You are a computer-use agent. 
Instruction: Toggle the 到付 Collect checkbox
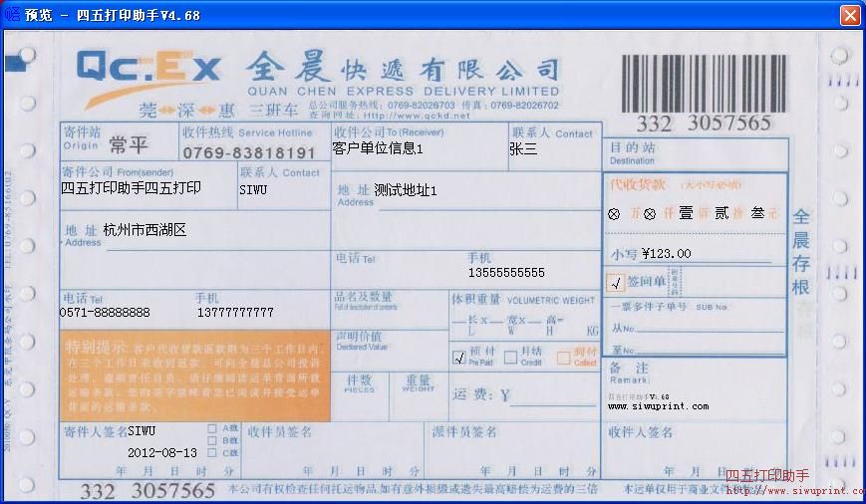(x=563, y=358)
